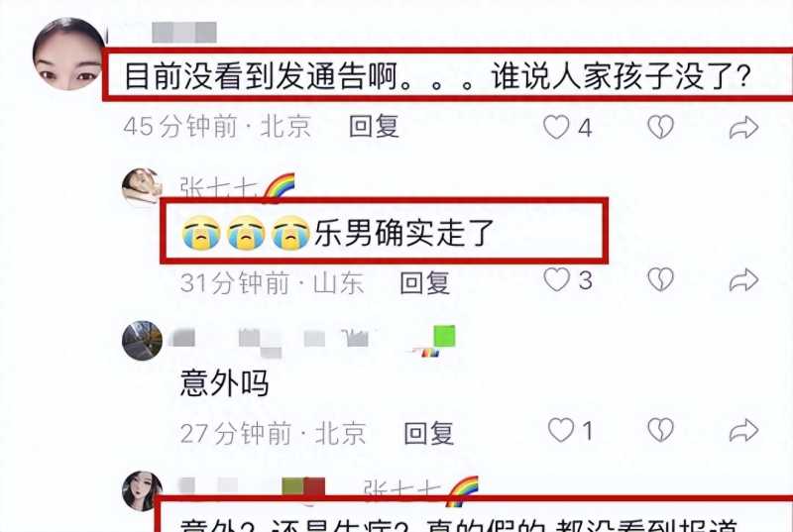Reply to the 27 minutes ago comment
793x532 pixels.
click(429, 434)
